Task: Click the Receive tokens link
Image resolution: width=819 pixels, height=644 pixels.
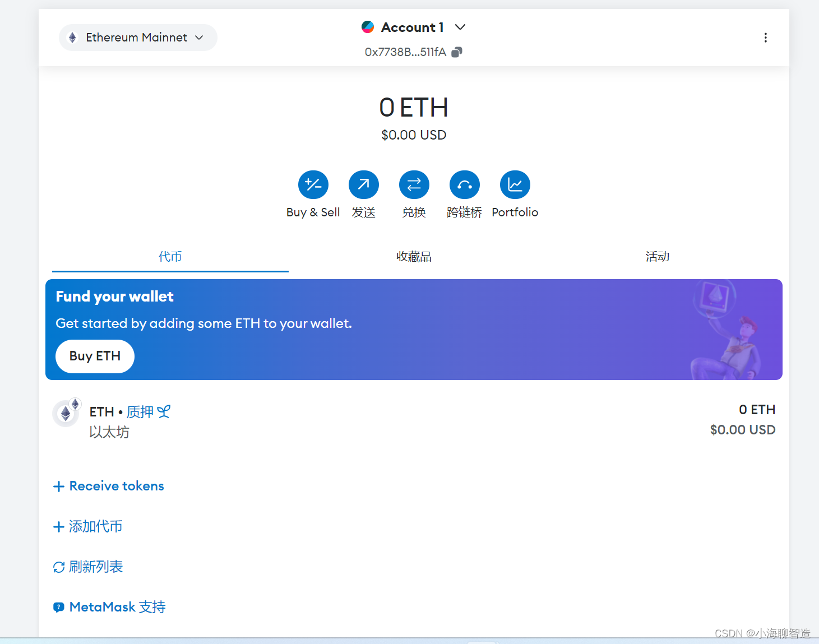Action: point(117,486)
